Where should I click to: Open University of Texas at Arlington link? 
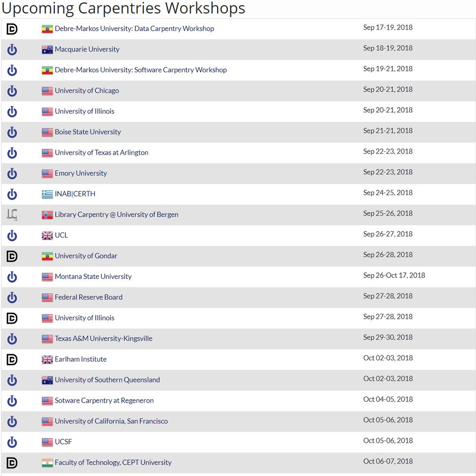point(102,152)
